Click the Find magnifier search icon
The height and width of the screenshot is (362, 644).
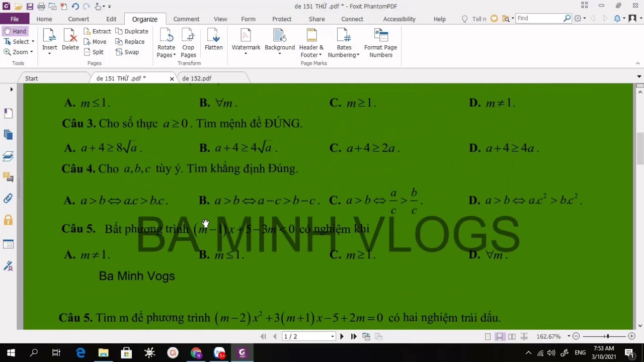[x=567, y=18]
